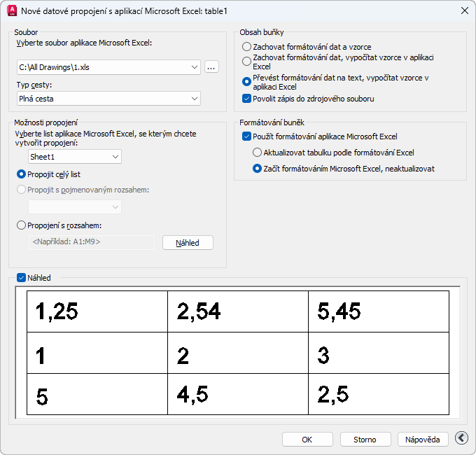Click the Náhled button next to range field
476x455 pixels.
coord(188,243)
